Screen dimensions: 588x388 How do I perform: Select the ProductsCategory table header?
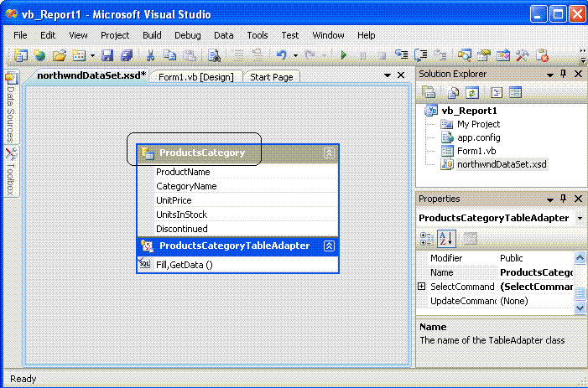(x=237, y=153)
